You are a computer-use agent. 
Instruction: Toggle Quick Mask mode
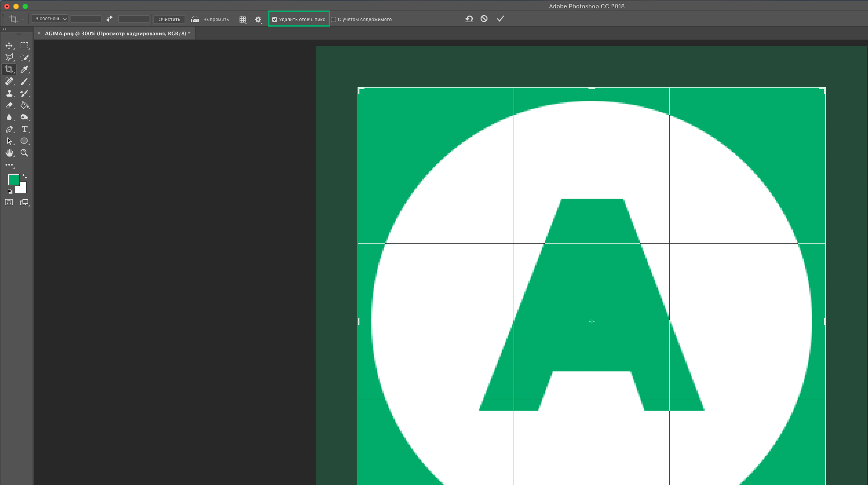click(x=9, y=202)
